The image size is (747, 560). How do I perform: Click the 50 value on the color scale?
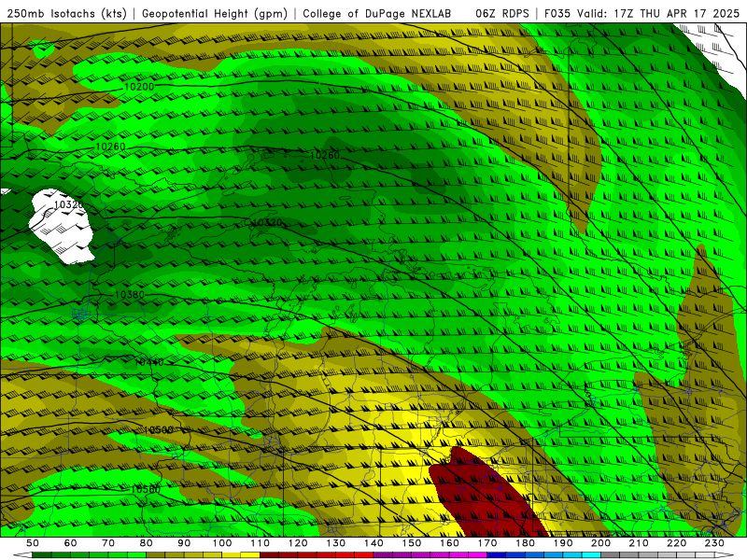click(33, 543)
